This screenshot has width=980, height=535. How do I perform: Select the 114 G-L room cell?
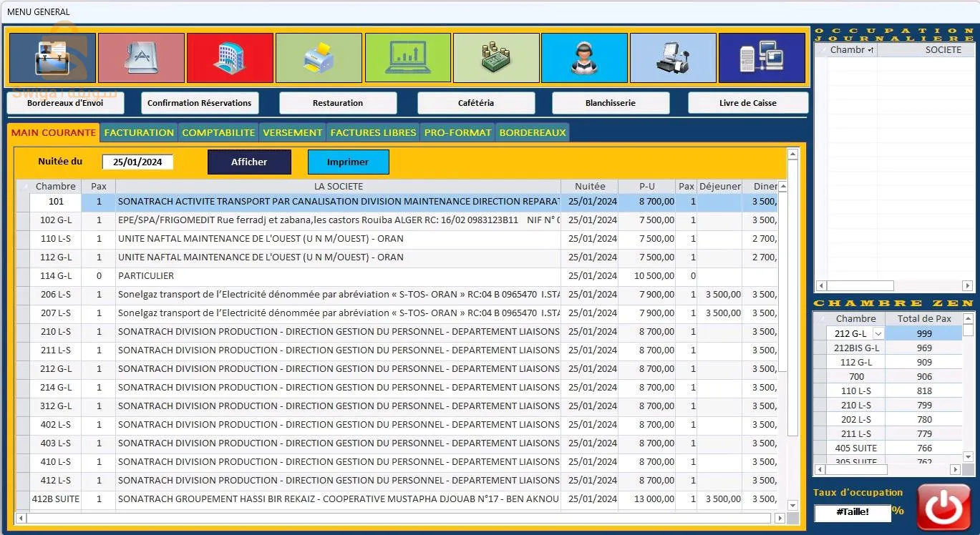point(56,276)
